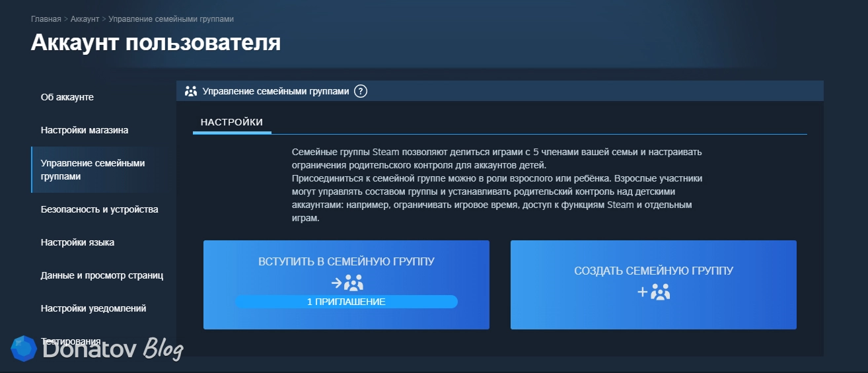Click the create-group plus people icon

point(653,292)
